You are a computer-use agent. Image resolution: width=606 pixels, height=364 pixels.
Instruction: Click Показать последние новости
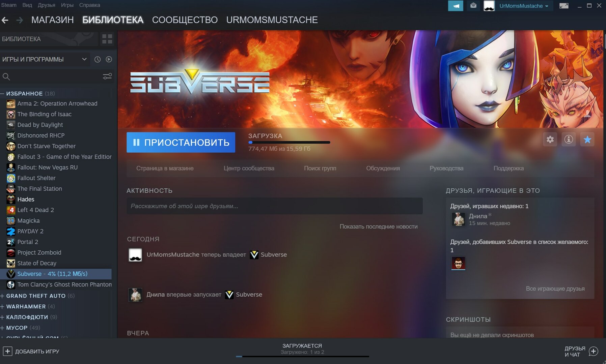pyautogui.click(x=379, y=226)
